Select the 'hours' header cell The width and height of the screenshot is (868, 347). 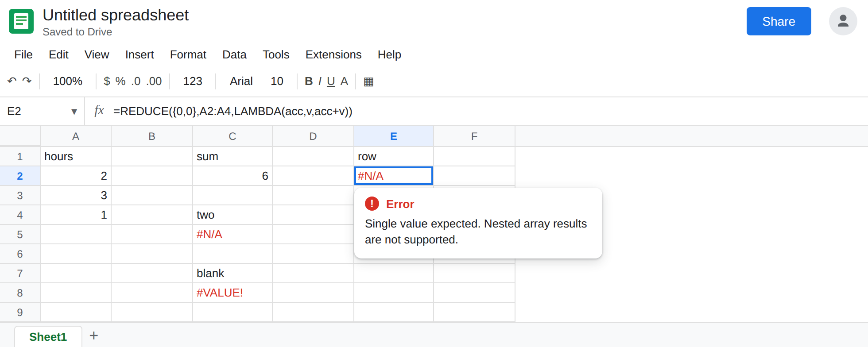point(76,156)
